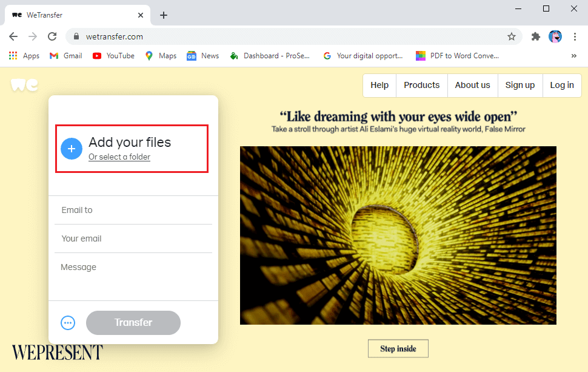Click Sign up in navigation

pyautogui.click(x=520, y=85)
